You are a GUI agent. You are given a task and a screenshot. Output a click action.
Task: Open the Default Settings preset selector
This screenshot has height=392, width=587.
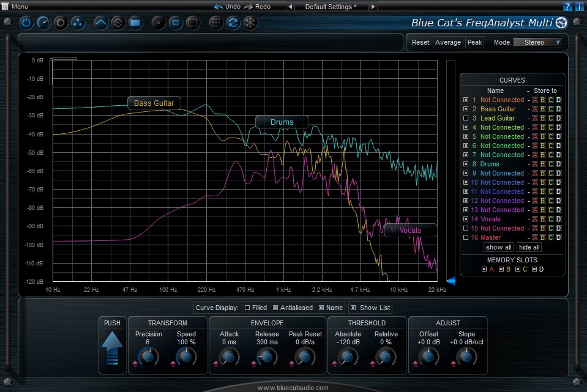[x=331, y=7]
